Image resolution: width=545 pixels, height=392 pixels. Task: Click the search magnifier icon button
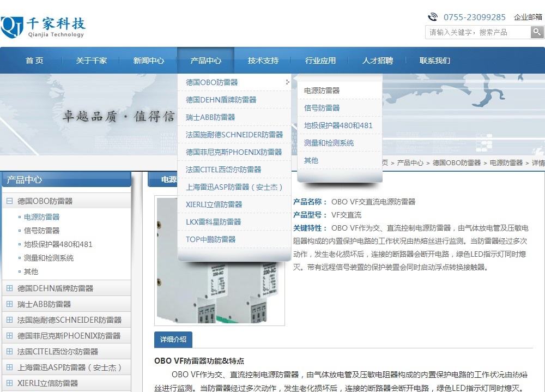tap(537, 33)
